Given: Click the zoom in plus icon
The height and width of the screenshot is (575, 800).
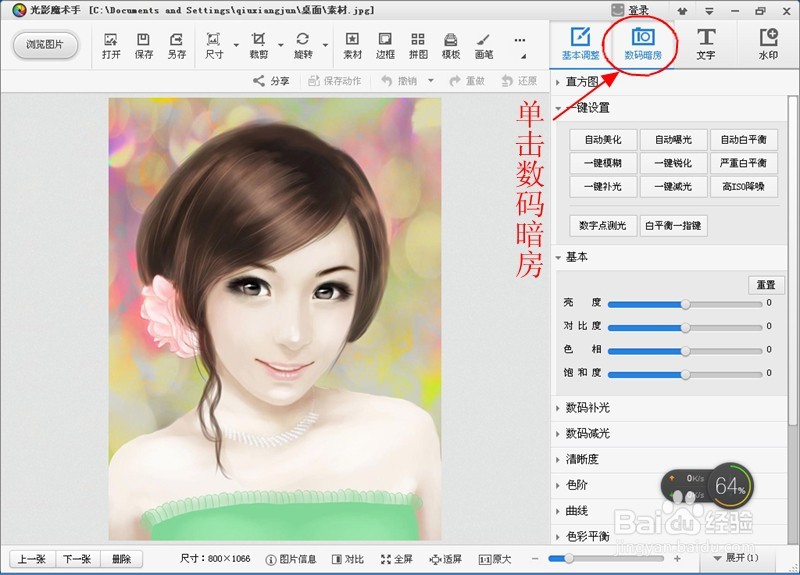Looking at the screenshot, I should [x=677, y=559].
